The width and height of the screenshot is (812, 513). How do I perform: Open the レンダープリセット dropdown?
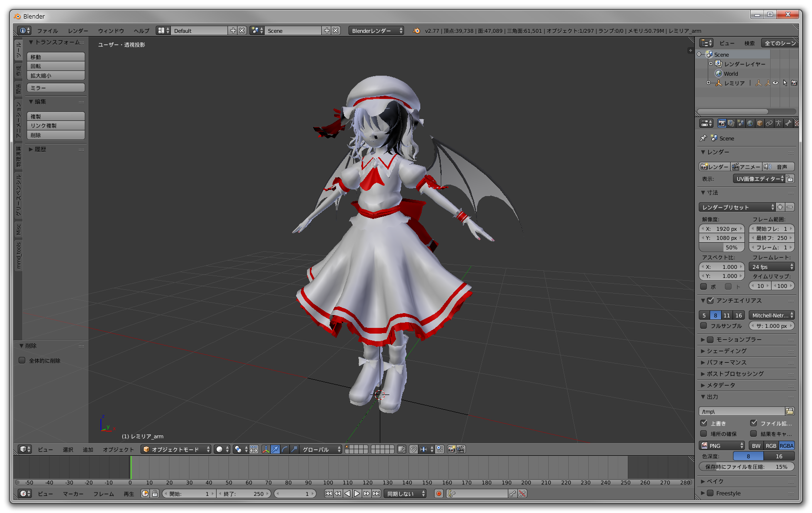pyautogui.click(x=737, y=207)
